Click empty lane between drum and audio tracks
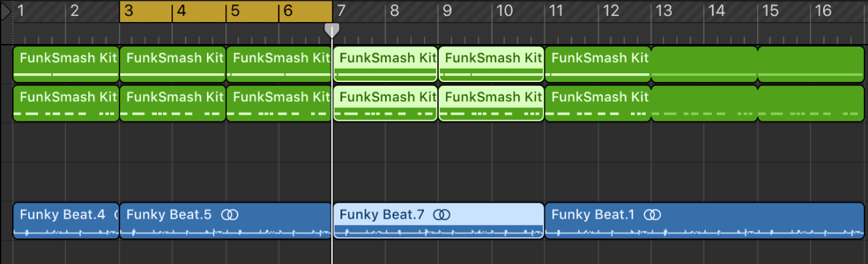868x264 pixels. 438,162
